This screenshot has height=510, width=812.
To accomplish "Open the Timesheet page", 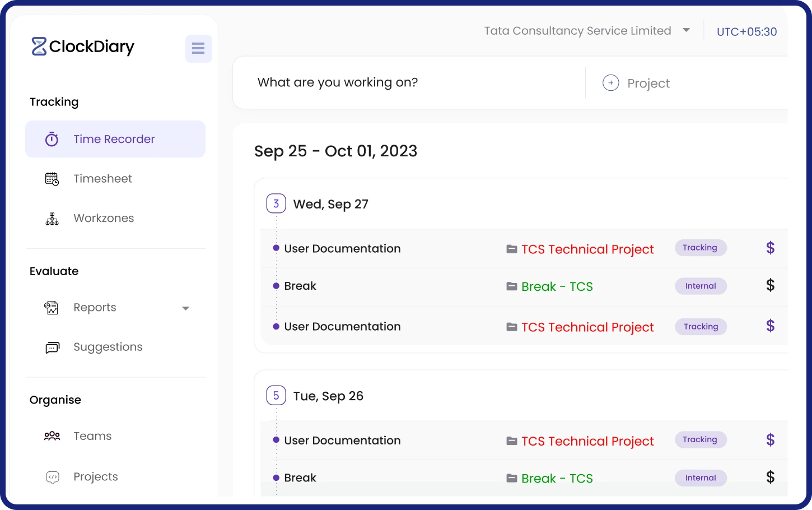I will (x=102, y=179).
